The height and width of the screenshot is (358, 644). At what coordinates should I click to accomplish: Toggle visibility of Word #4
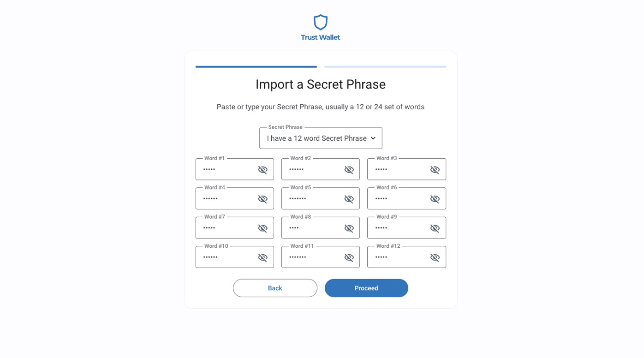pos(263,199)
